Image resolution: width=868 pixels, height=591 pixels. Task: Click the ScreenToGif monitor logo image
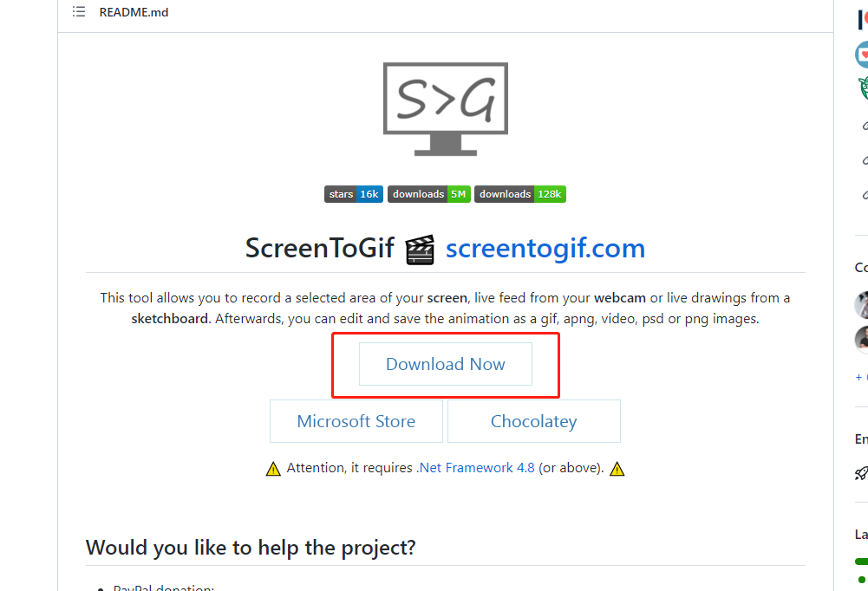click(446, 109)
